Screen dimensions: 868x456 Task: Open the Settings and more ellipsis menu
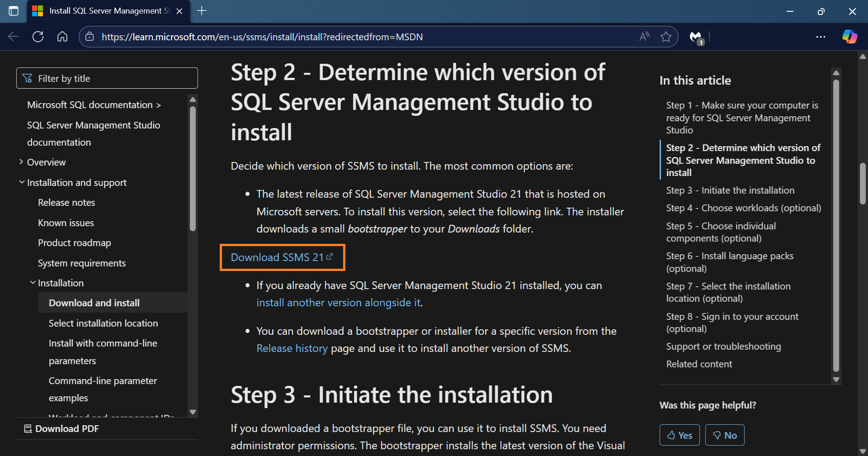[821, 37]
